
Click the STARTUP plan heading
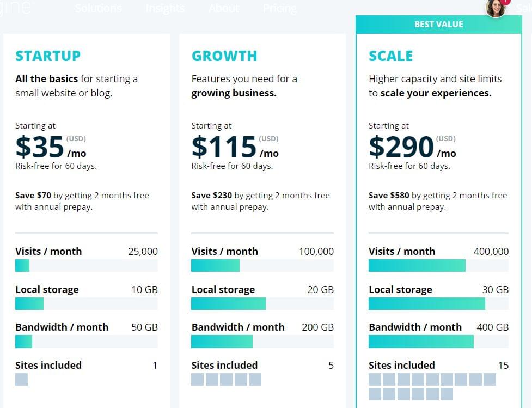pos(48,56)
